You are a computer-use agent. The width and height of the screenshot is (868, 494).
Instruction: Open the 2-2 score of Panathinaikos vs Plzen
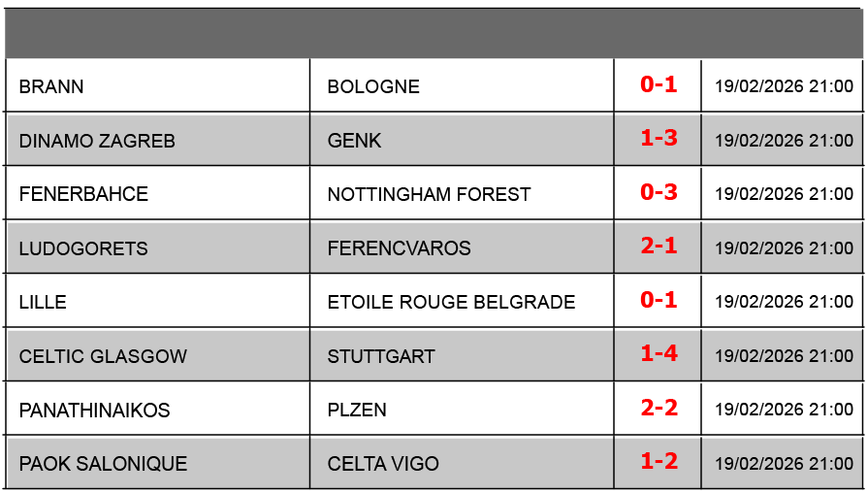pos(659,409)
